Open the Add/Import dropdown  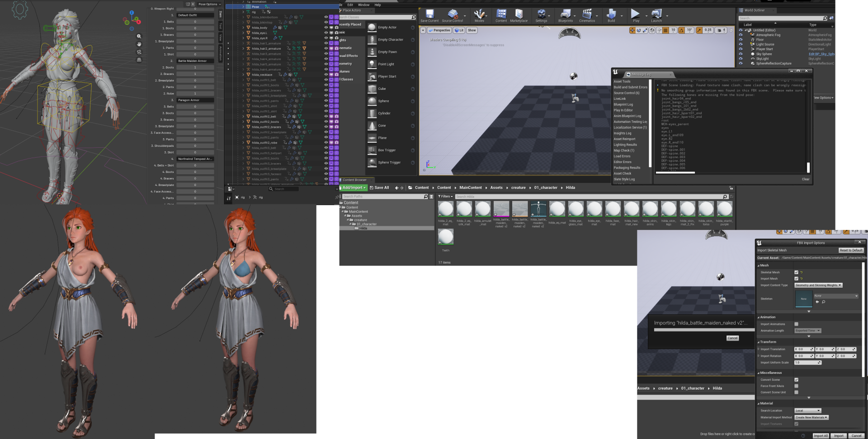(353, 188)
